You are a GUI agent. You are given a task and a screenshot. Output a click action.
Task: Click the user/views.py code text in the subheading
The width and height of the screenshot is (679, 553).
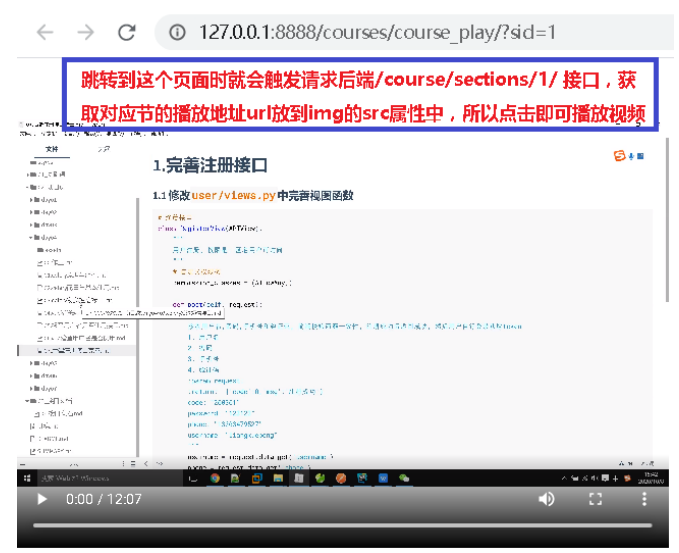[x=233, y=195]
